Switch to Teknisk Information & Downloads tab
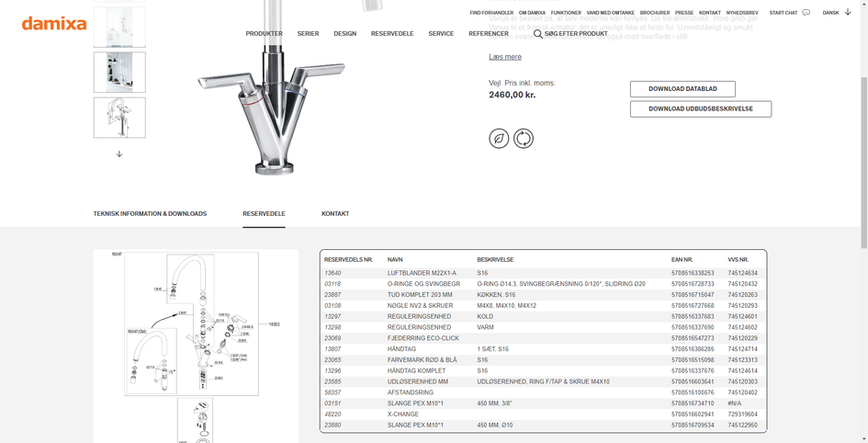The image size is (868, 443). (x=150, y=214)
